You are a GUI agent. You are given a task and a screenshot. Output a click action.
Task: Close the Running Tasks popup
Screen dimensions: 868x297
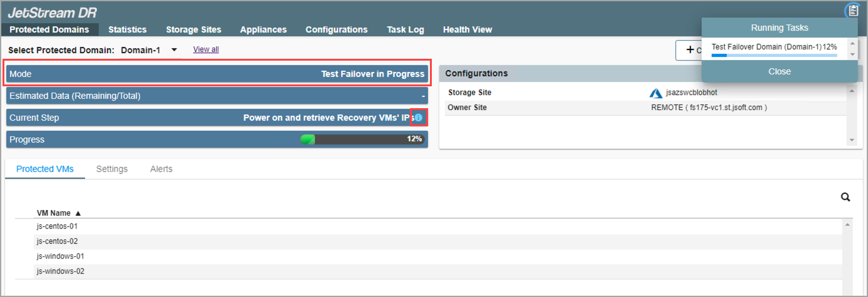click(x=779, y=71)
